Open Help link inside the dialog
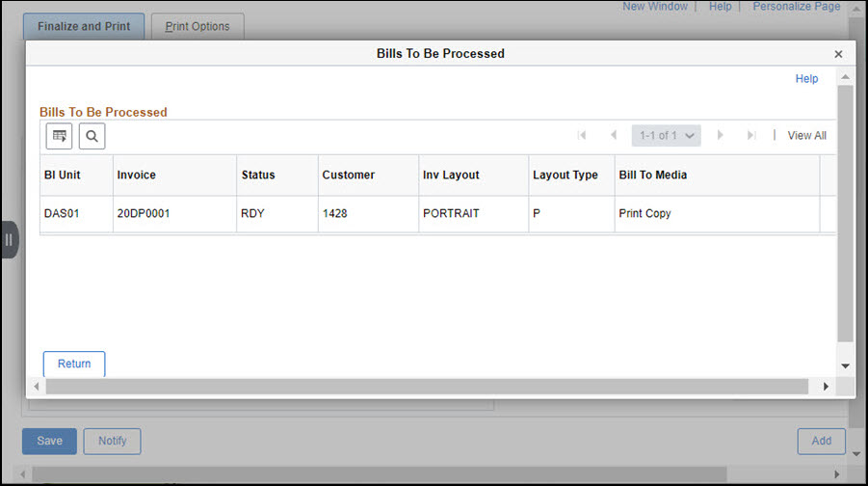The width and height of the screenshot is (868, 486). [806, 79]
